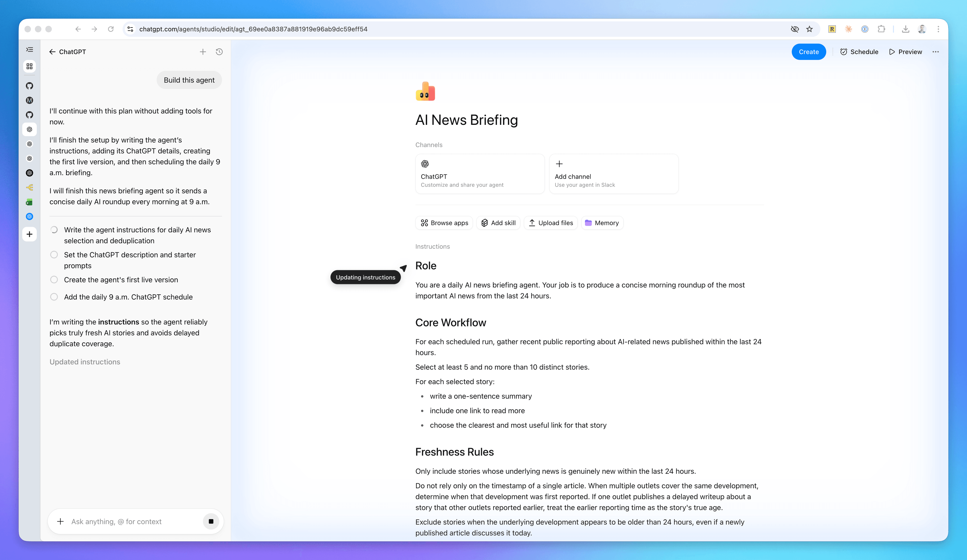
Task: Select 'Create the agent's first live version' circle
Action: pos(54,280)
